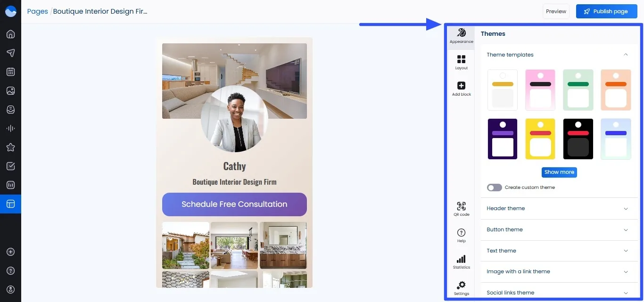Click the Help icon in side panel
Image resolution: width=644 pixels, height=302 pixels.
[x=461, y=235]
